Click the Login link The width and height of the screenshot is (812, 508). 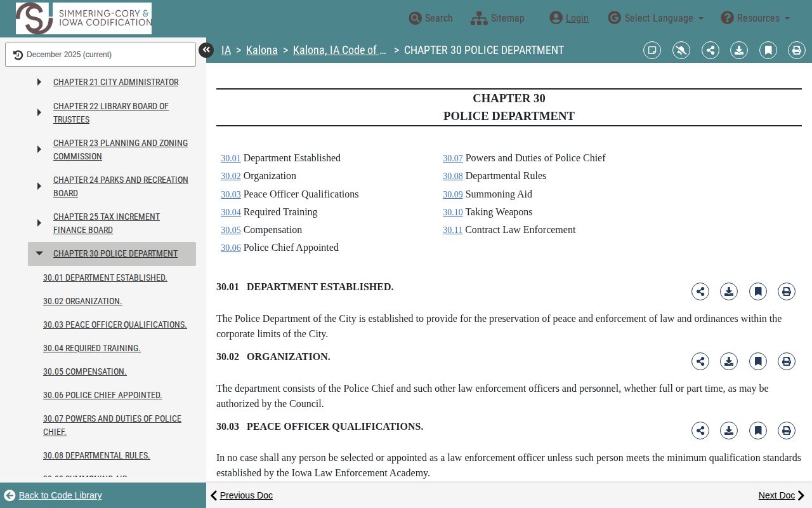(569, 18)
